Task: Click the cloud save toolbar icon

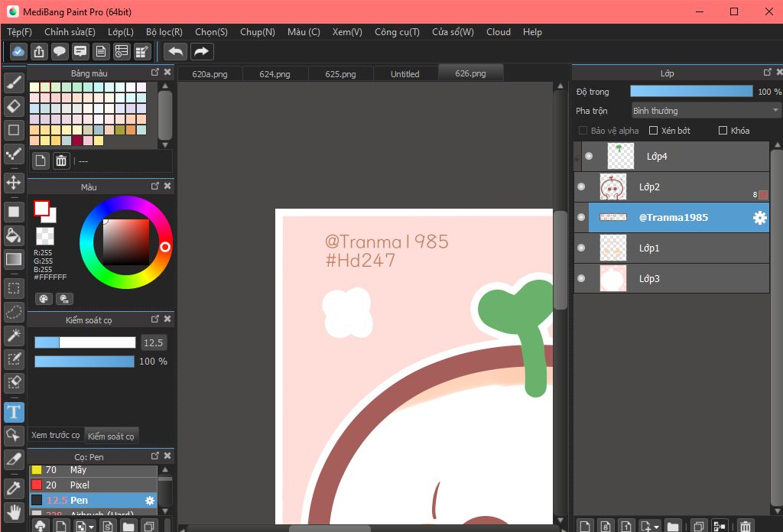Action: pos(18,51)
